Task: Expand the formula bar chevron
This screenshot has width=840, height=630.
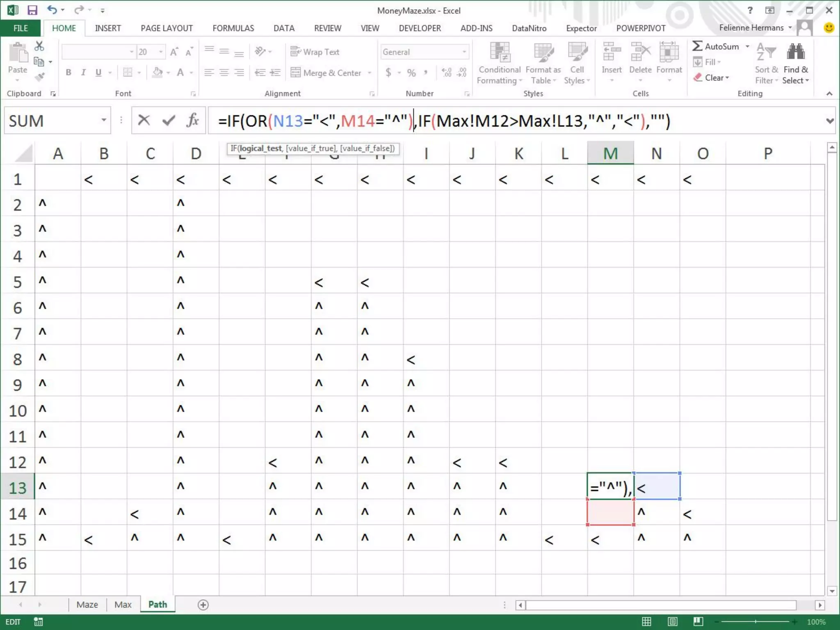Action: click(830, 121)
